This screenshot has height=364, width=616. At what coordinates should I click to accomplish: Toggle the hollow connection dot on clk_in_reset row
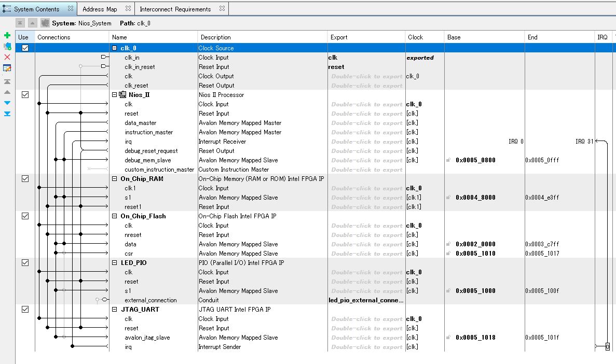click(80, 66)
